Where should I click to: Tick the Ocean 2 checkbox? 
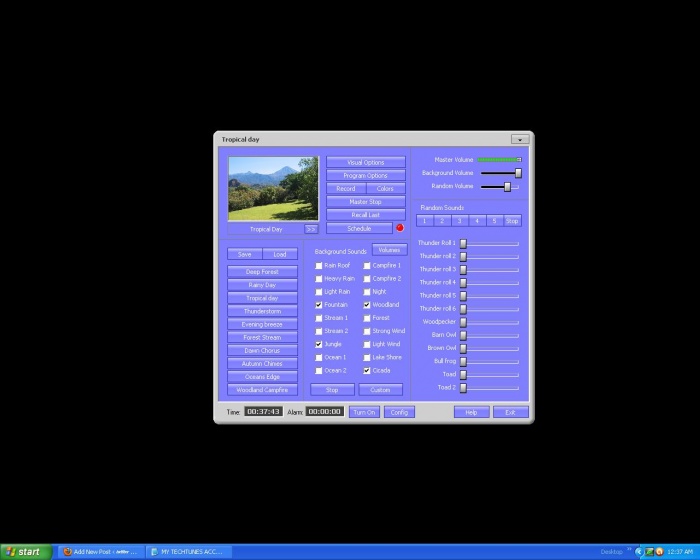pos(319,371)
